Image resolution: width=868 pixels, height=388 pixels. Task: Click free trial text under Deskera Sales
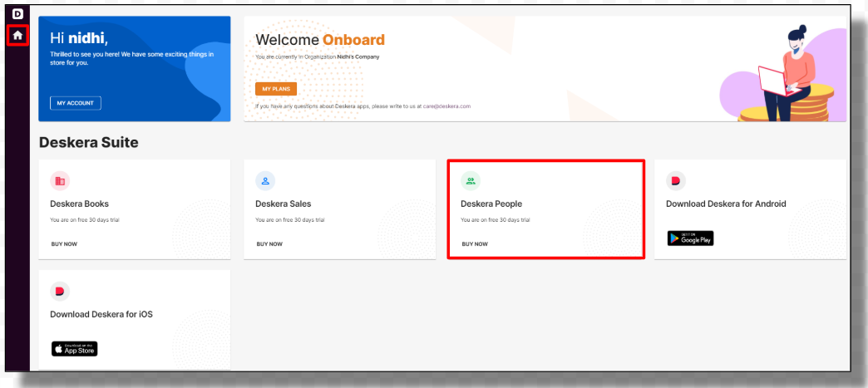point(290,220)
